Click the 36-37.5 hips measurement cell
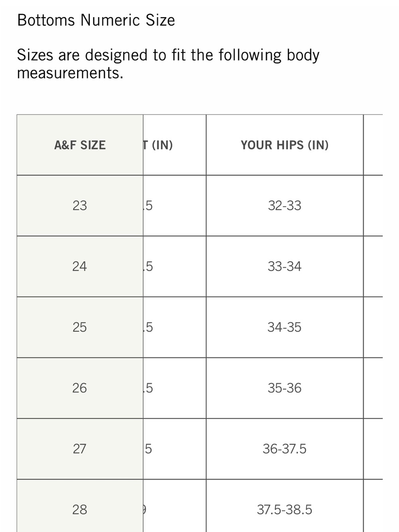The width and height of the screenshot is (399, 532). point(284,449)
